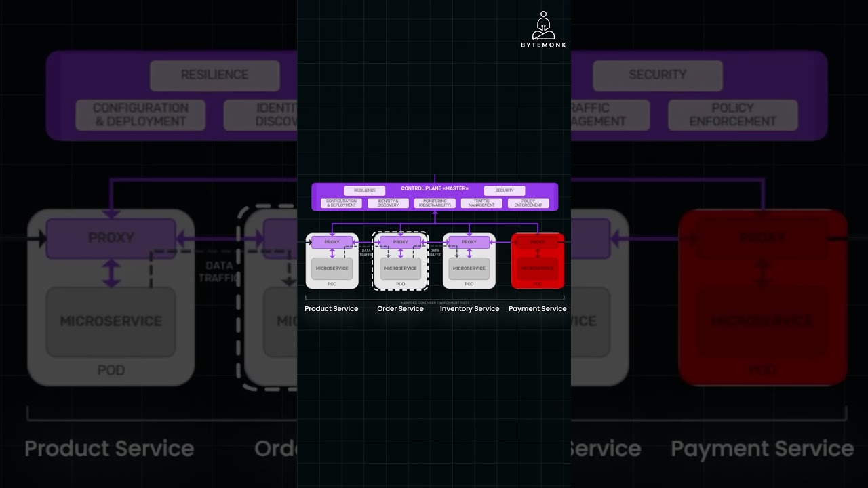
Task: Select PROXY box above small Inventory Service label
Action: tap(469, 242)
